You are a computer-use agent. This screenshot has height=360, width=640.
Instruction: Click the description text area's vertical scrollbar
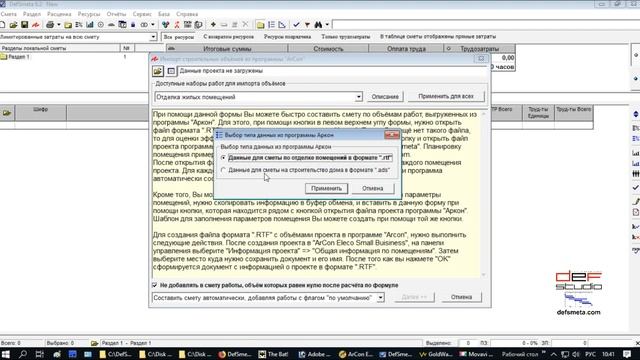[484, 195]
